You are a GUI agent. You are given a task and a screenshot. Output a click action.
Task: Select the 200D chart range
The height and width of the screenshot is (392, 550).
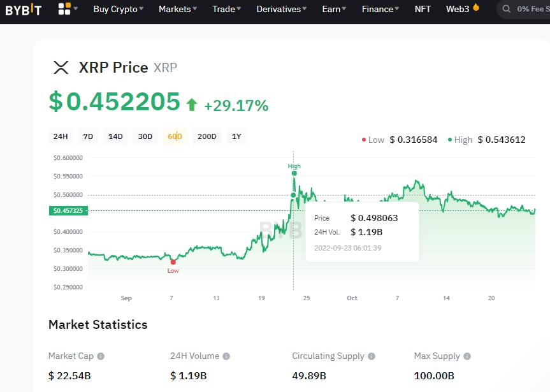(x=207, y=136)
